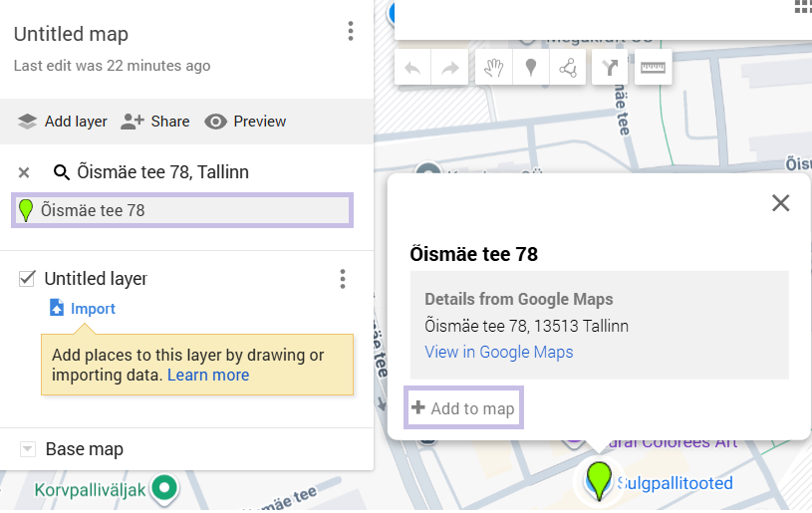812x513 pixels.
Task: Open the Share dialog
Action: (154, 122)
